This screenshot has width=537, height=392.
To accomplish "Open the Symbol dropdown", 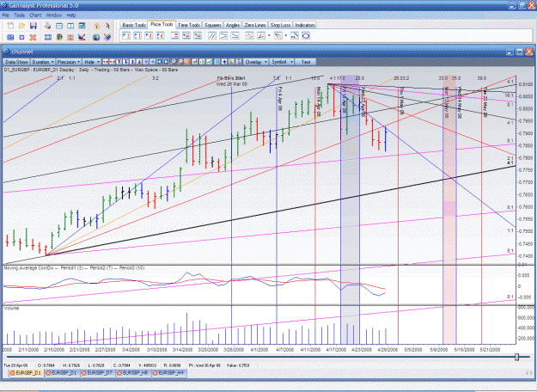I will pyautogui.click(x=282, y=62).
